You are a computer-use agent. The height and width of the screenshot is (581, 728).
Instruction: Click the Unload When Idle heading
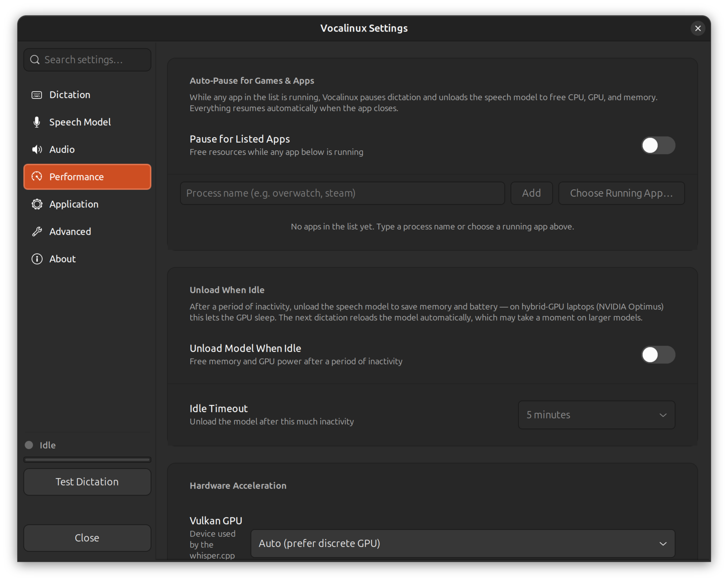click(x=227, y=290)
